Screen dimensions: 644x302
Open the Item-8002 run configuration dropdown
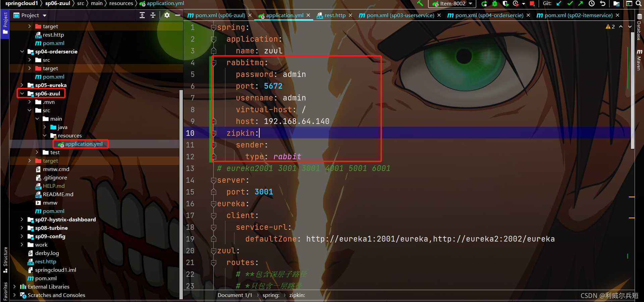pos(452,4)
